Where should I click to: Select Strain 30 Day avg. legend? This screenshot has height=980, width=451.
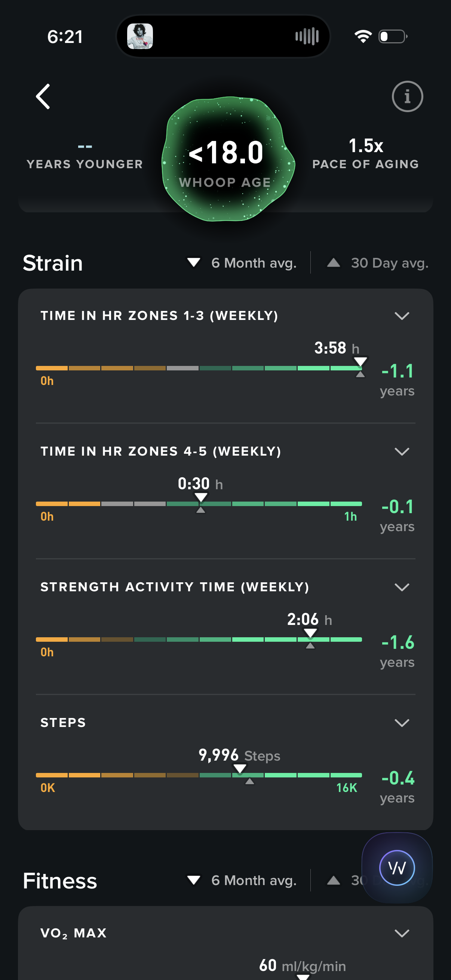tap(378, 263)
